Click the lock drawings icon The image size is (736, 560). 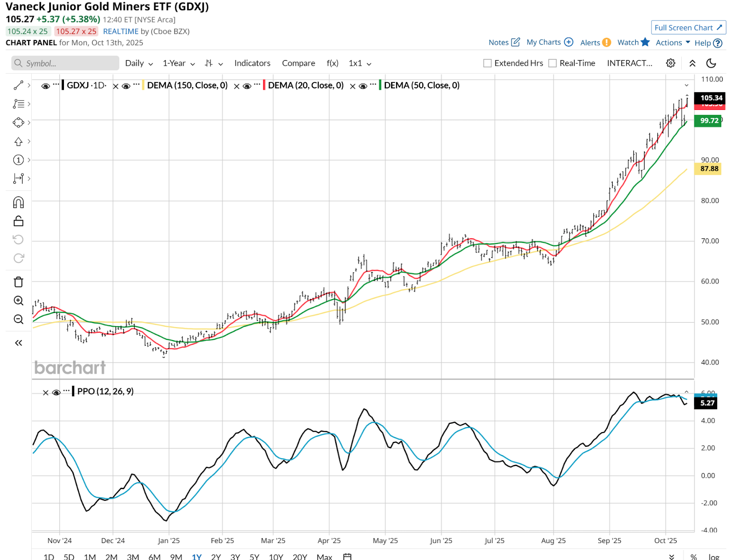click(x=18, y=221)
